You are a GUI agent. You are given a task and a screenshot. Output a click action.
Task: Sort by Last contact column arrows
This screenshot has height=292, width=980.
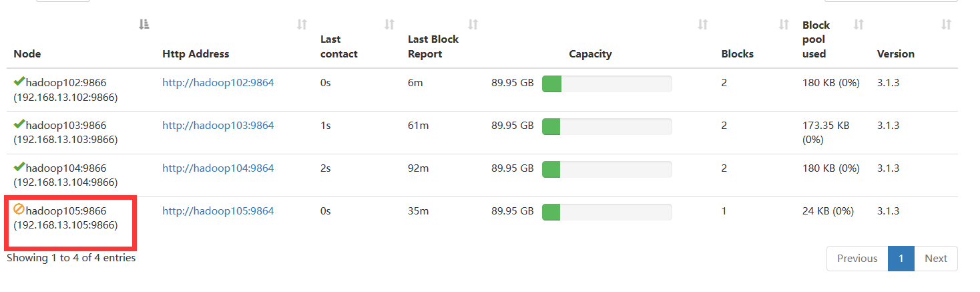click(x=389, y=25)
